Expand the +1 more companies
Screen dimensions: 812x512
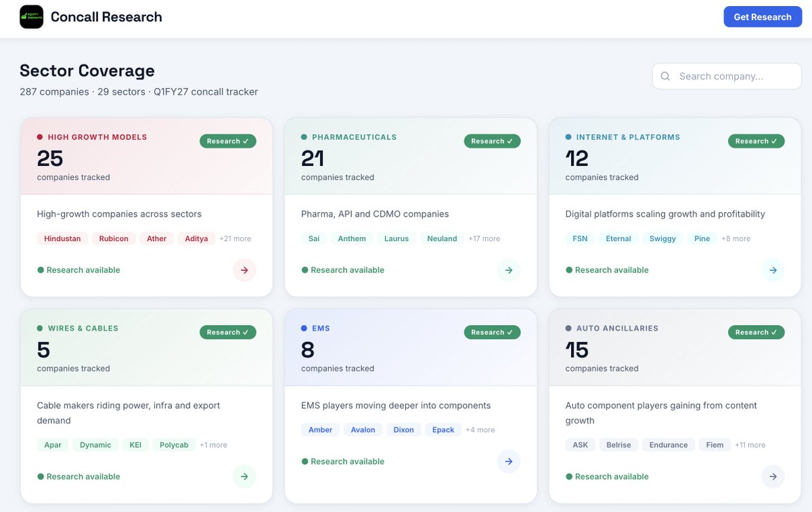pyautogui.click(x=213, y=445)
